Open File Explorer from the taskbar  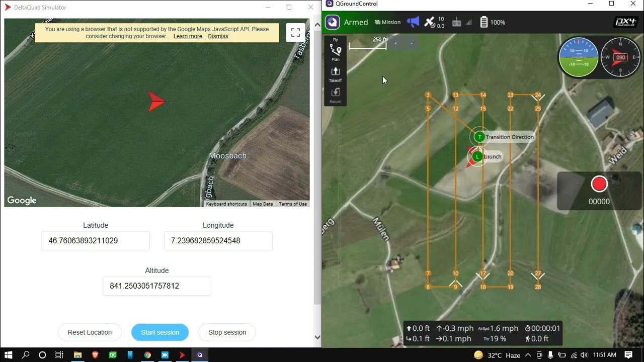tap(77, 355)
